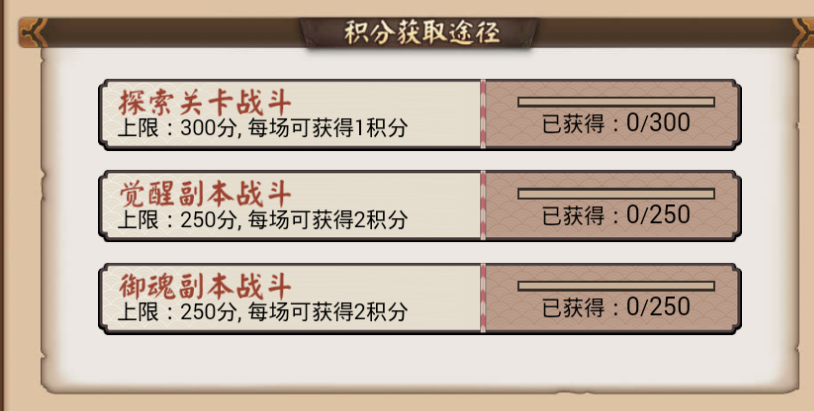Click 已获得：0/250 in 觉醒副本战斗 row
The height and width of the screenshot is (411, 814).
tap(615, 216)
